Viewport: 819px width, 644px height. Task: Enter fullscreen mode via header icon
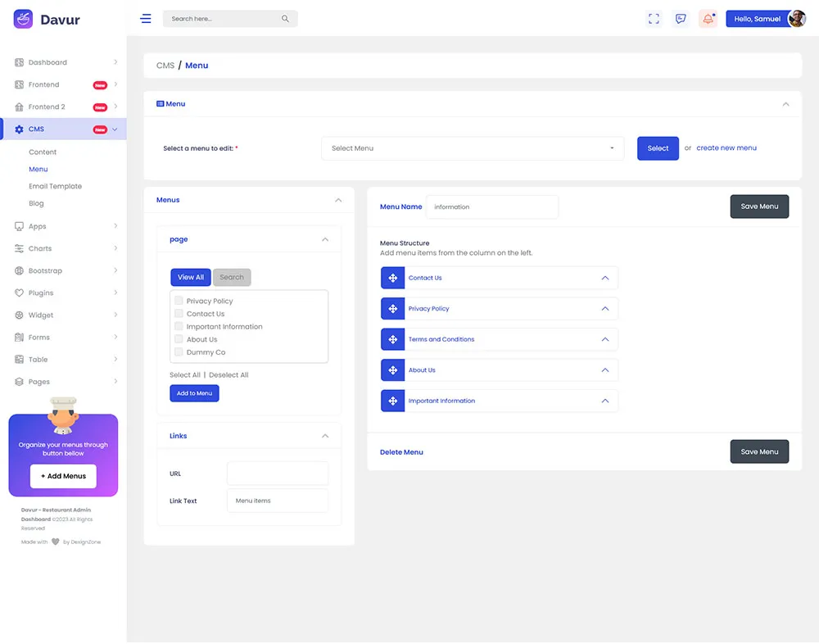pyautogui.click(x=654, y=19)
